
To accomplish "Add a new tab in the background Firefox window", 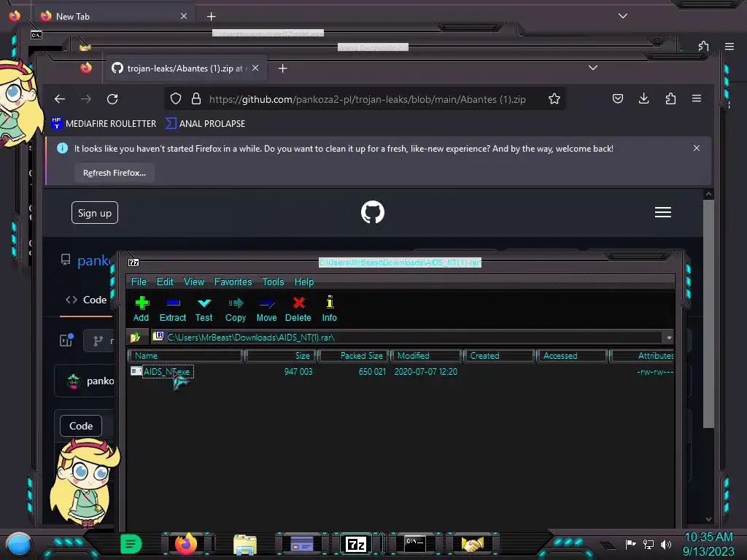I will [211, 17].
